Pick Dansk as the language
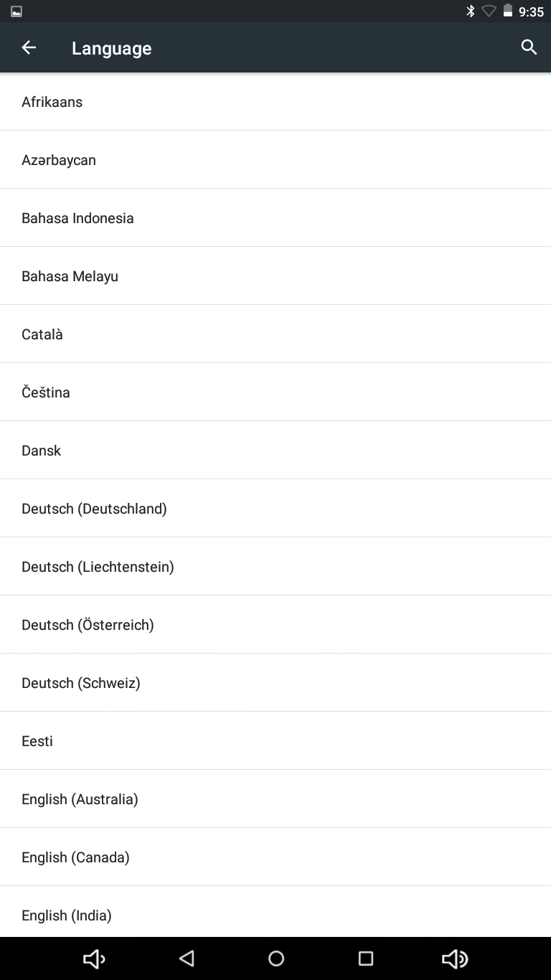 pyautogui.click(x=275, y=451)
